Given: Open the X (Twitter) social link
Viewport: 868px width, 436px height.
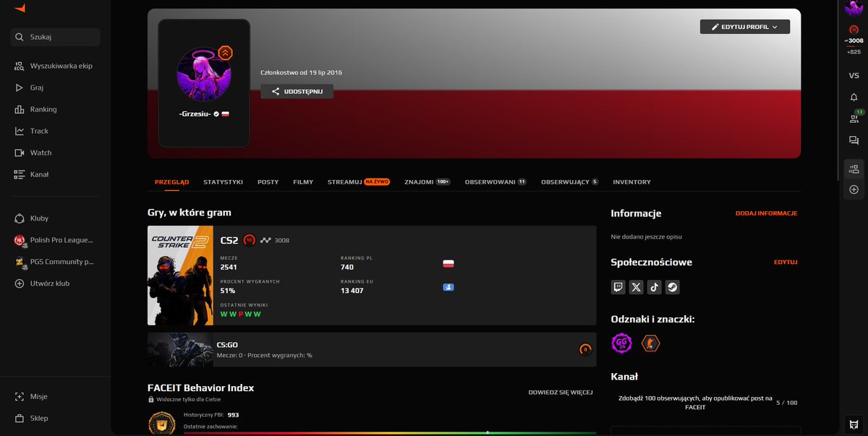Looking at the screenshot, I should click(637, 287).
